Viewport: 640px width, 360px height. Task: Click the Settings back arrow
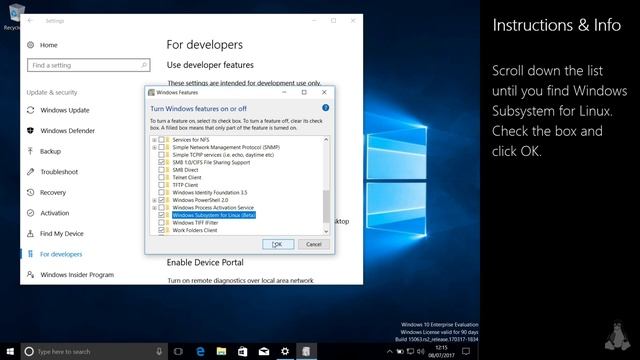point(30,20)
